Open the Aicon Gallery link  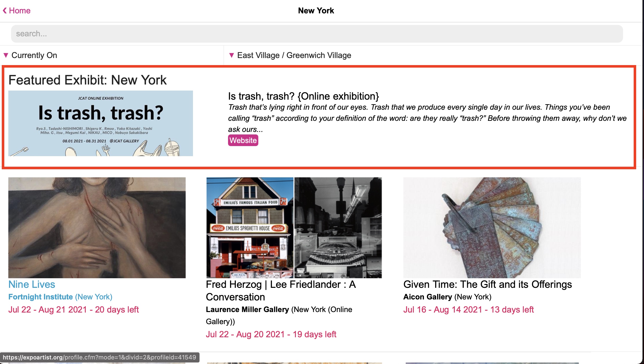point(428,297)
